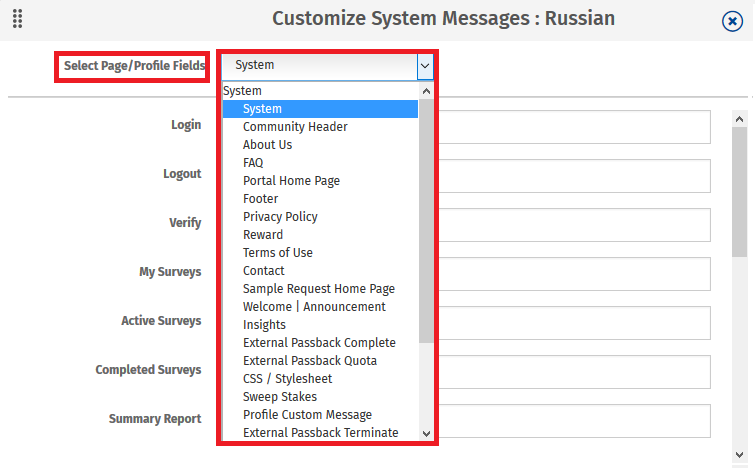The width and height of the screenshot is (755, 468).
Task: Select FAQ in the dropdown list
Action: pos(253,163)
